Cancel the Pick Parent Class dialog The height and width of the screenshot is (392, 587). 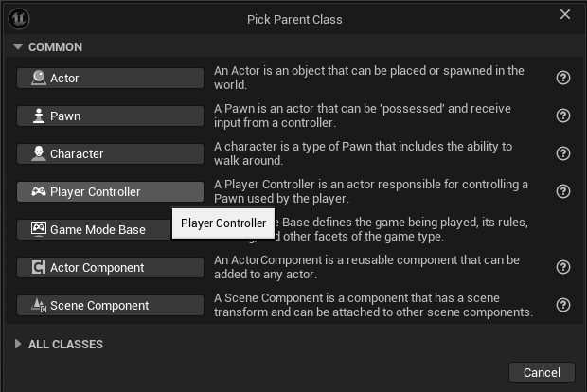tap(542, 372)
